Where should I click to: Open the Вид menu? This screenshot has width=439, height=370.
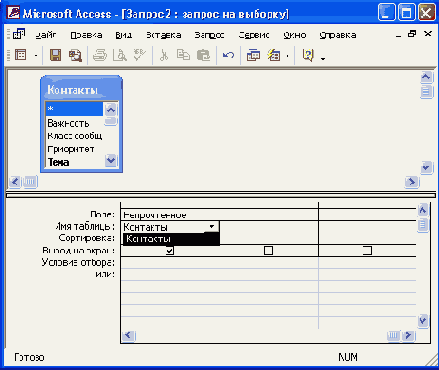pyautogui.click(x=124, y=35)
